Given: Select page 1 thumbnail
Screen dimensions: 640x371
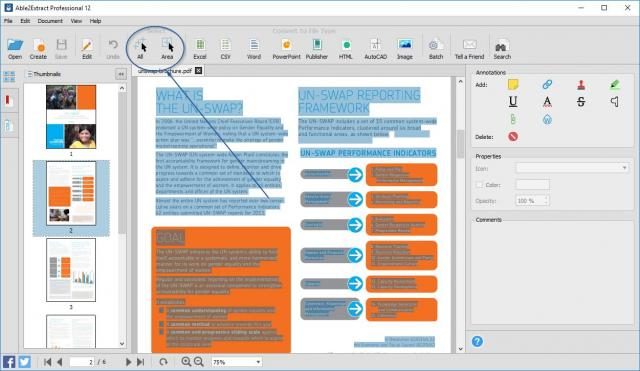Looking at the screenshot, I should pos(71,117).
